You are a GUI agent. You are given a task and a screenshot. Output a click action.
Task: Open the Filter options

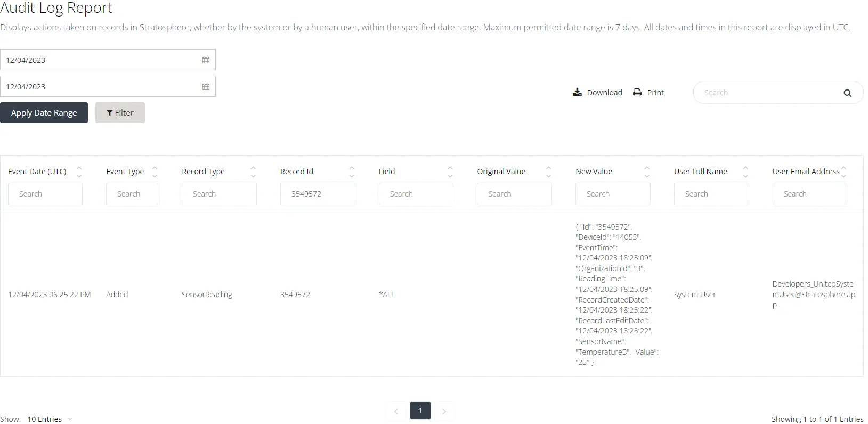click(x=120, y=113)
